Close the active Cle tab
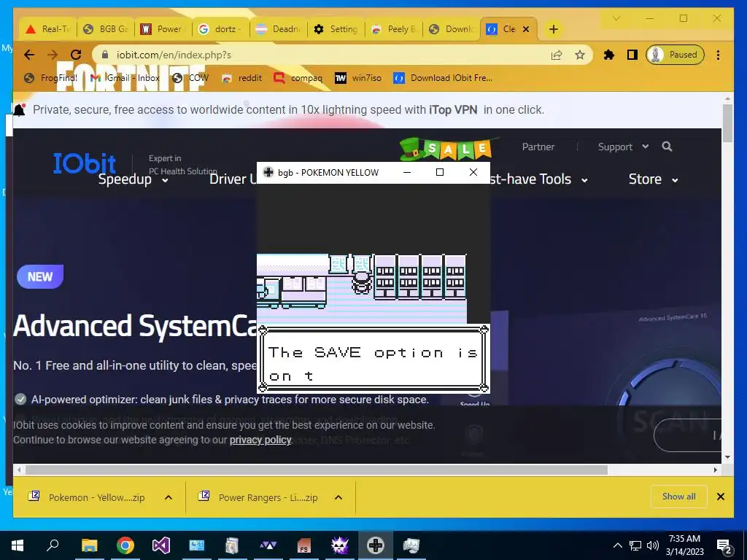 click(526, 29)
